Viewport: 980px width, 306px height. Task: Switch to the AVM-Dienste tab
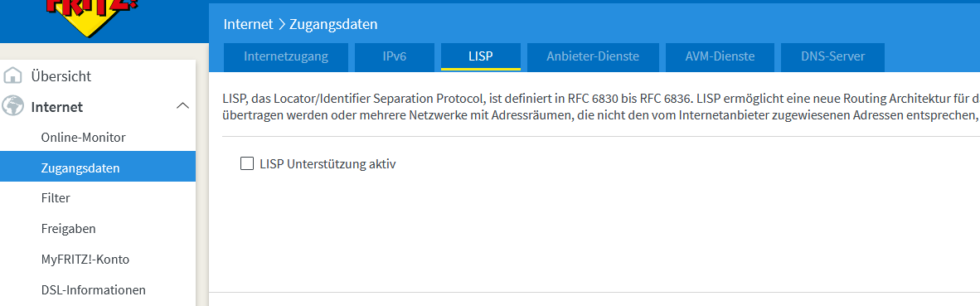[720, 57]
